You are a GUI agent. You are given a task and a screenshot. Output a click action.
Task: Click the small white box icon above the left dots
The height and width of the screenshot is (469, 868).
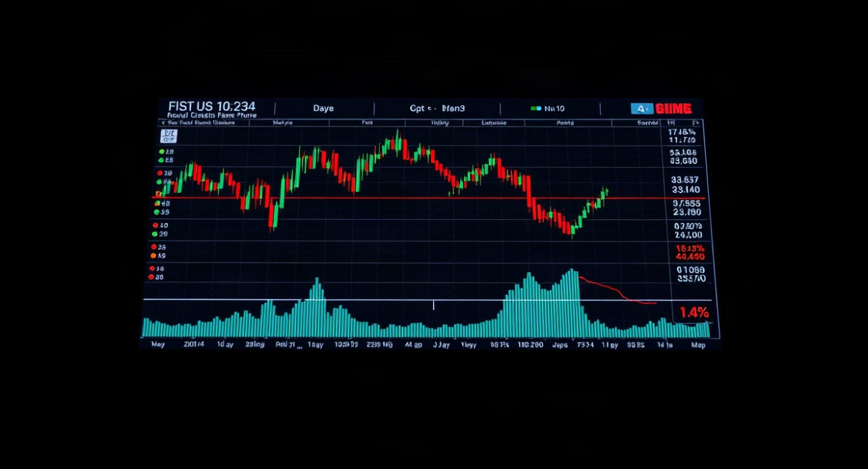[x=169, y=137]
